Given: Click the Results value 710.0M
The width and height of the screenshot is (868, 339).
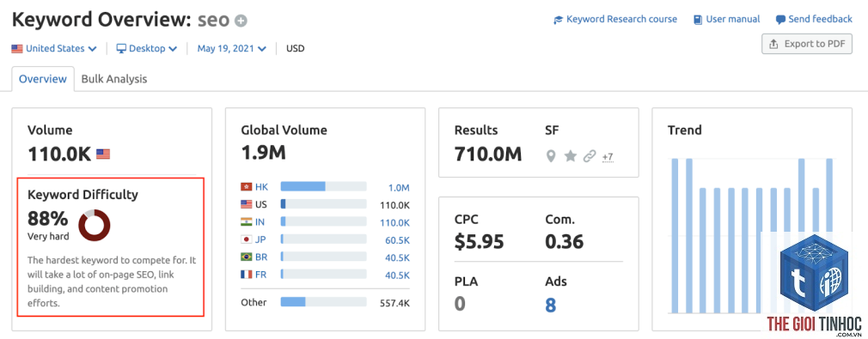Looking at the screenshot, I should click(487, 154).
